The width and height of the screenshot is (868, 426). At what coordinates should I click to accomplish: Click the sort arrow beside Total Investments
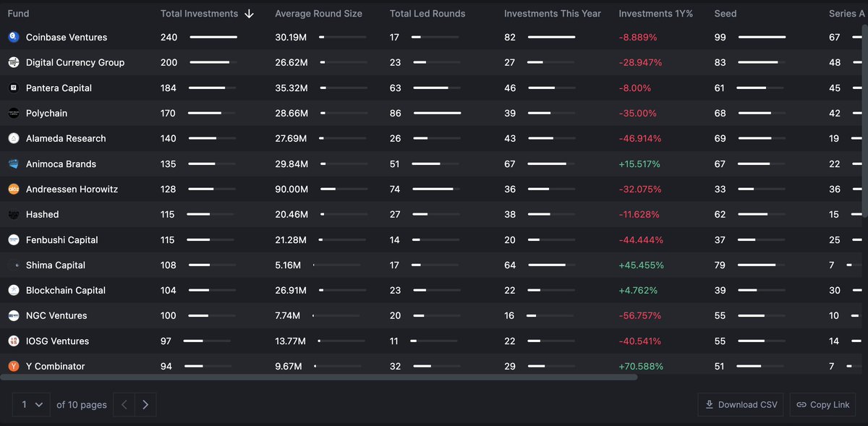[x=250, y=14]
